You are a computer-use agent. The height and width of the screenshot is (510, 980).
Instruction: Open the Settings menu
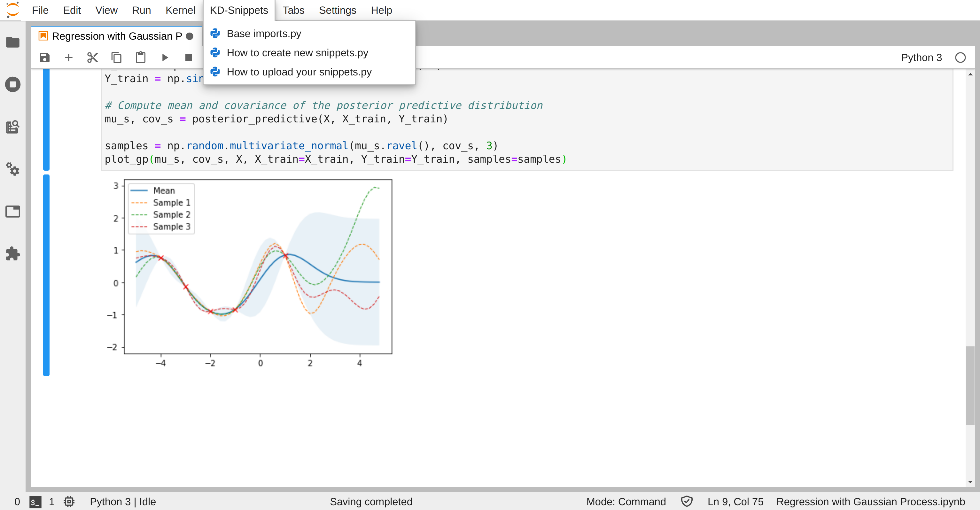338,10
